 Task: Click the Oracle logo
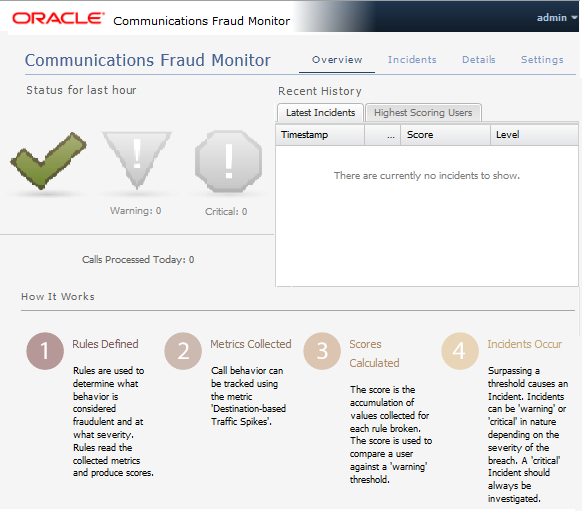[58, 18]
